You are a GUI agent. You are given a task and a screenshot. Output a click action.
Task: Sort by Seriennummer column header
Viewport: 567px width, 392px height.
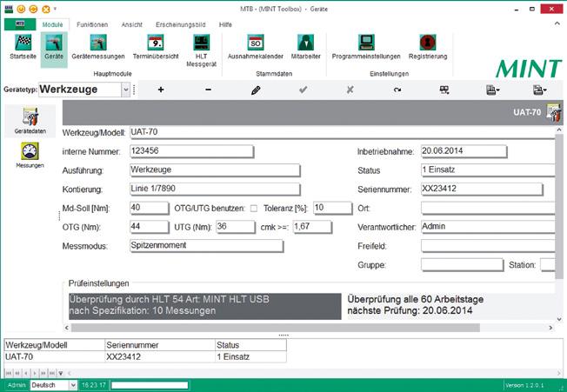click(x=160, y=345)
